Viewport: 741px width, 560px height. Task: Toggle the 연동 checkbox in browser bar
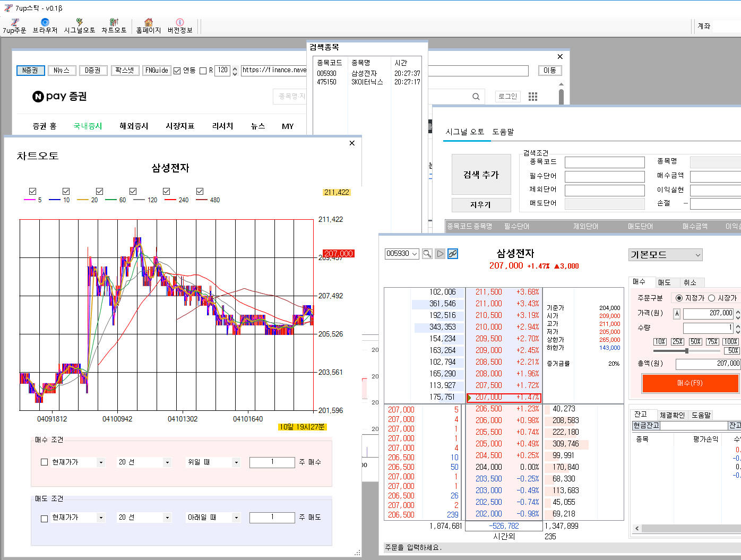177,71
